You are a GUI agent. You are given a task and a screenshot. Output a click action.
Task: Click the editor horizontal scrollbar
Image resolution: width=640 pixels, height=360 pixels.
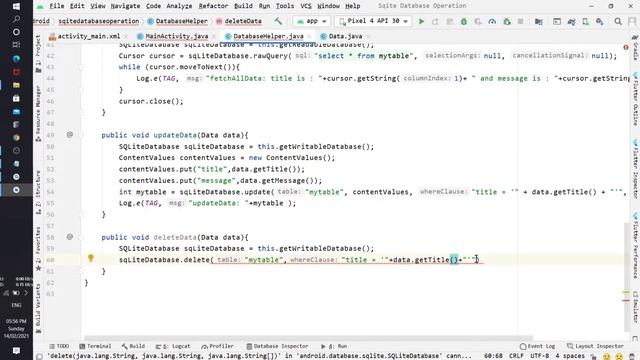click(308, 338)
